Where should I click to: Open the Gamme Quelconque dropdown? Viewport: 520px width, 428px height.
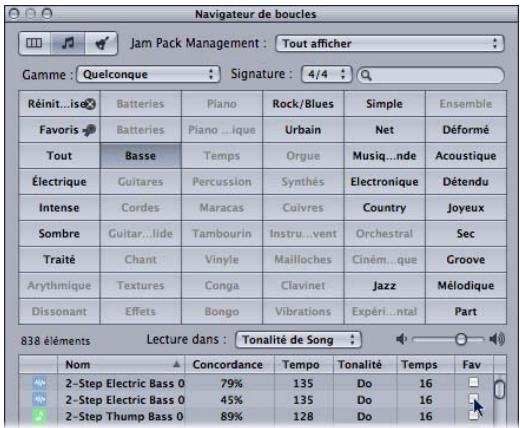click(x=148, y=74)
